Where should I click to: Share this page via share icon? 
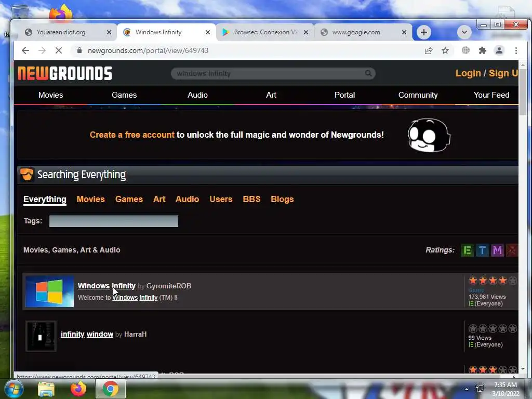click(429, 50)
